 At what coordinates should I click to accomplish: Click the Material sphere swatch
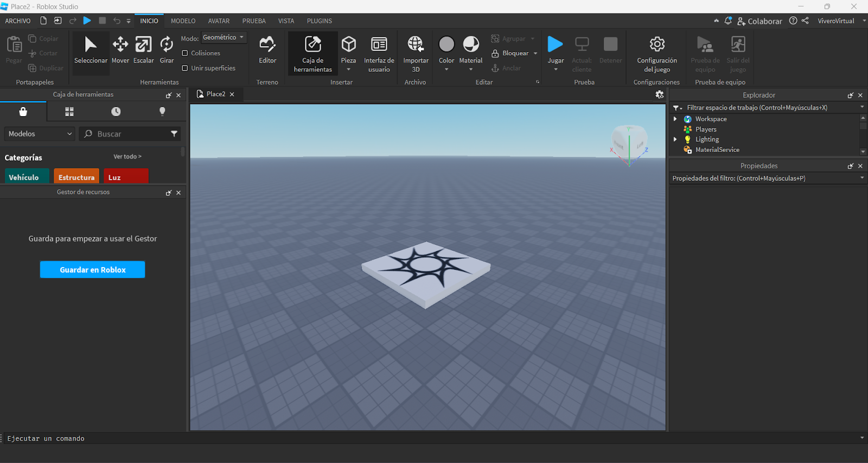point(471,44)
